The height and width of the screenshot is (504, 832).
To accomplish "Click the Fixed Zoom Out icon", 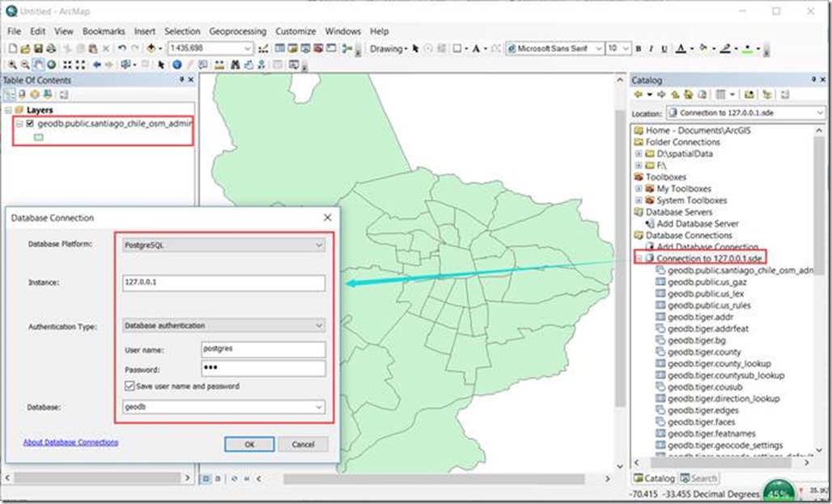I will pyautogui.click(x=80, y=65).
